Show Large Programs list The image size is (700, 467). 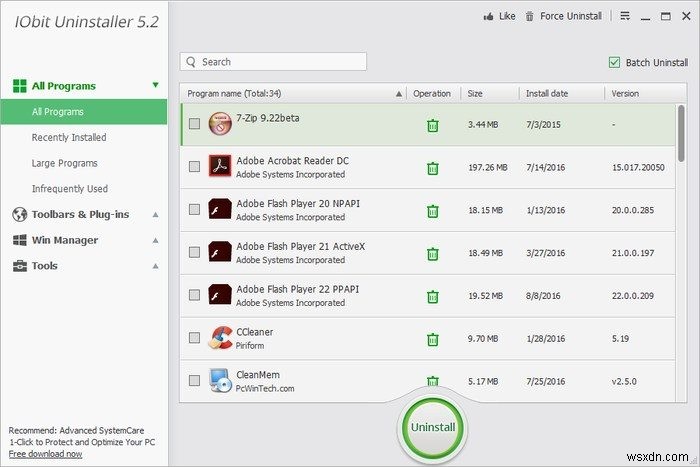[64, 163]
